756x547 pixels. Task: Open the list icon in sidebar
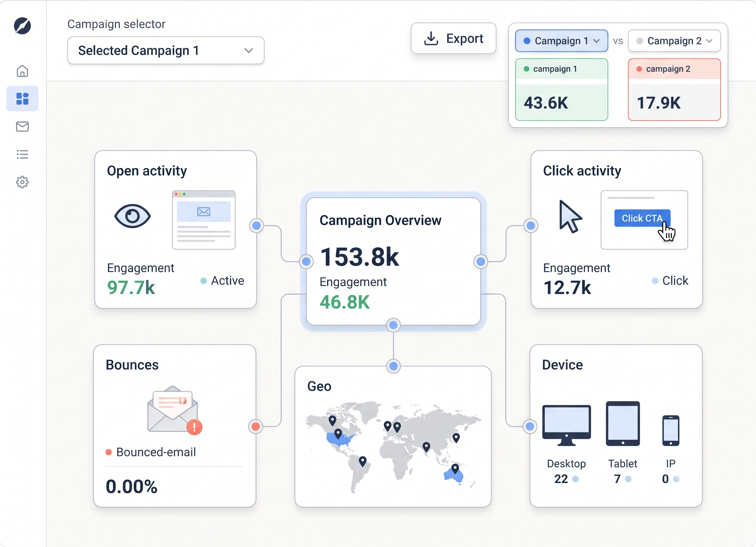[22, 154]
